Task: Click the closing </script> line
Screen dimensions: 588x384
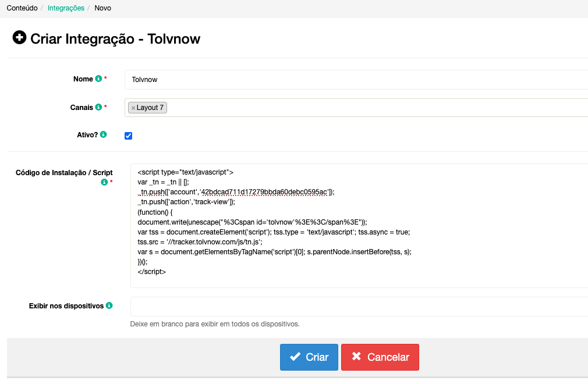Action: click(x=151, y=272)
